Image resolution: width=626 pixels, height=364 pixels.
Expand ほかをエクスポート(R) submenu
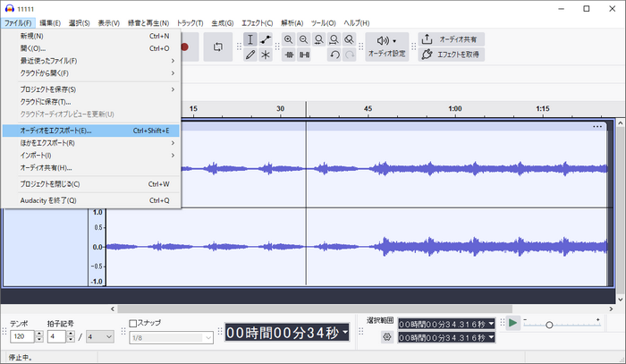(91, 143)
